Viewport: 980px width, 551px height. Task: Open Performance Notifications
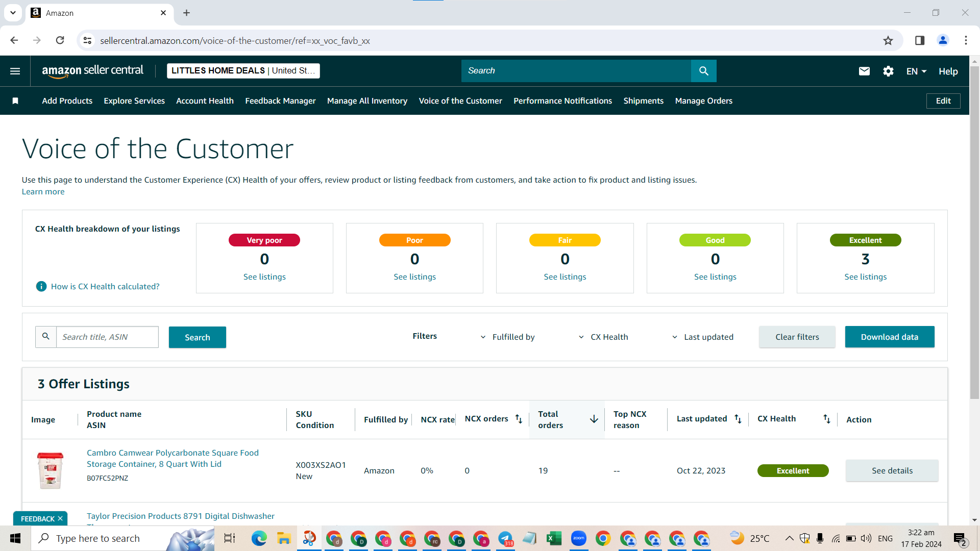[x=562, y=101]
